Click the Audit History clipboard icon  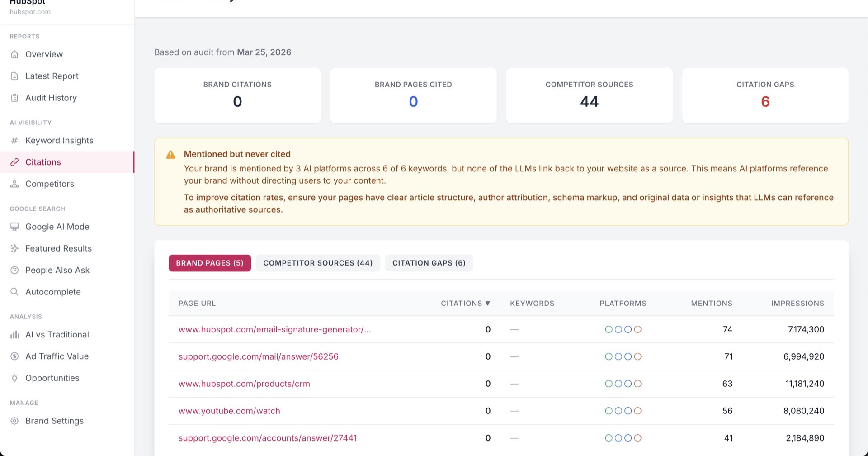coord(14,98)
